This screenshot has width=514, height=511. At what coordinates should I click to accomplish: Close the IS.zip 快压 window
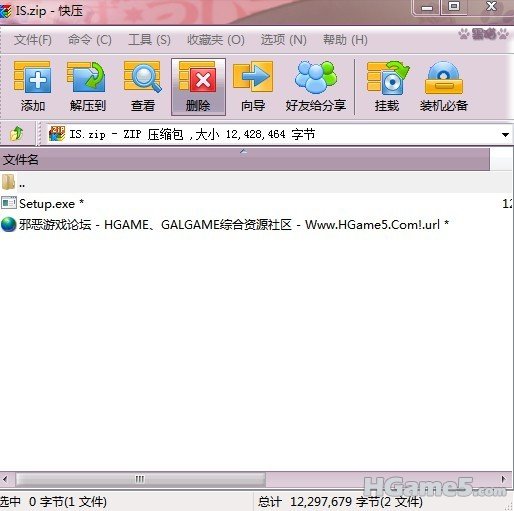coord(491,7)
